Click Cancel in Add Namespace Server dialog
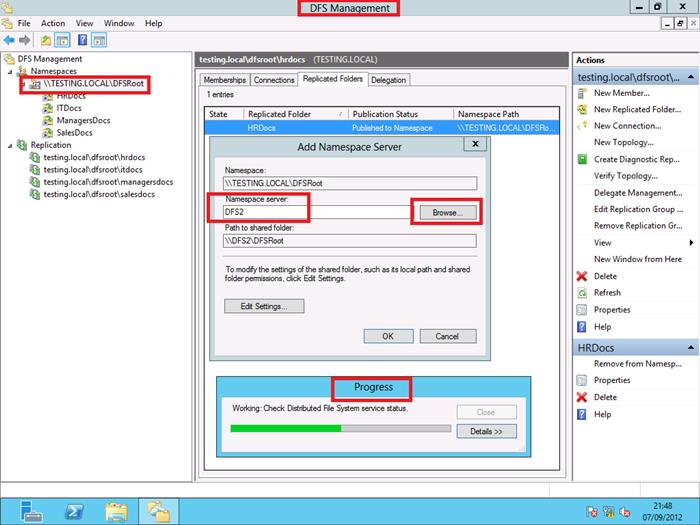 [448, 337]
